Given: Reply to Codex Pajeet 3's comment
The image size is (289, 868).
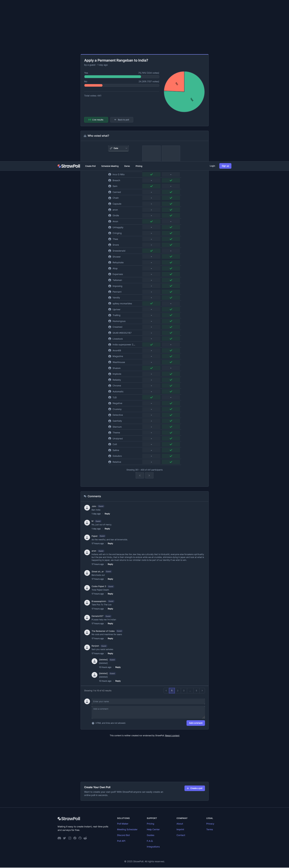Looking at the screenshot, I should tap(110, 594).
